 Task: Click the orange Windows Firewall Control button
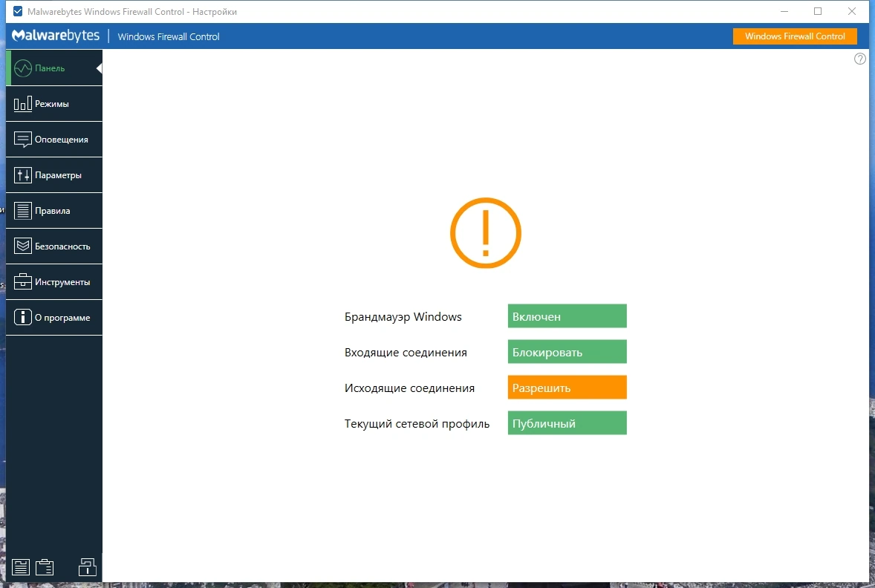795,36
